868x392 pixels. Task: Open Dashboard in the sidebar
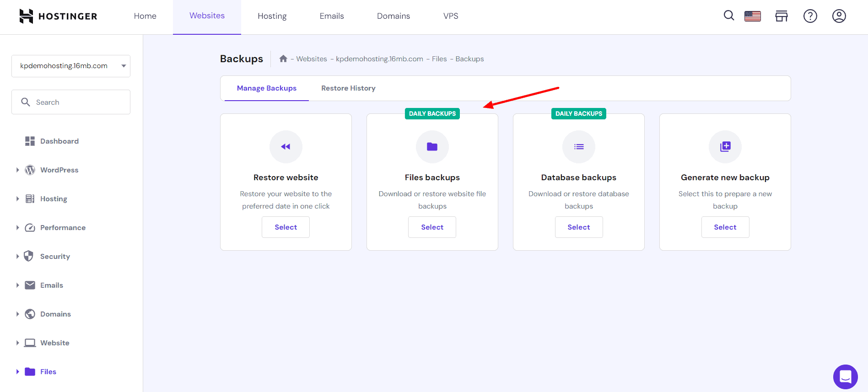point(59,141)
